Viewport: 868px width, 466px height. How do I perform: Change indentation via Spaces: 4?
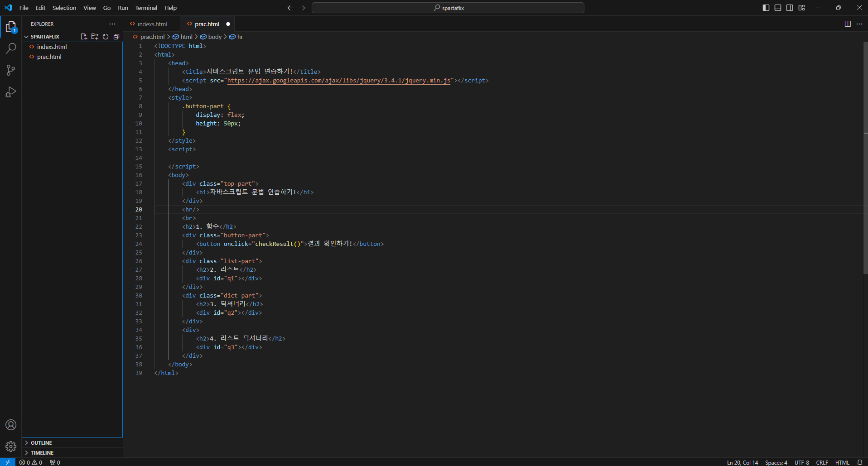pos(776,462)
